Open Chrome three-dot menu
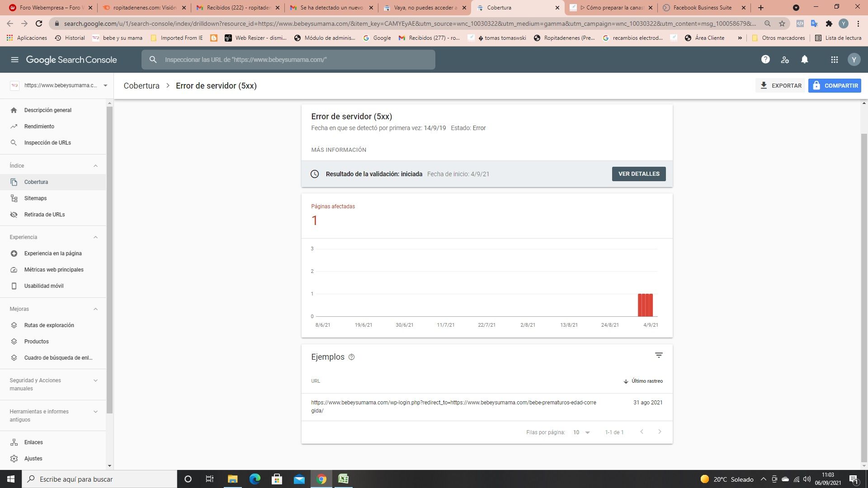Screen dimensions: 868x488 tap(858, 23)
